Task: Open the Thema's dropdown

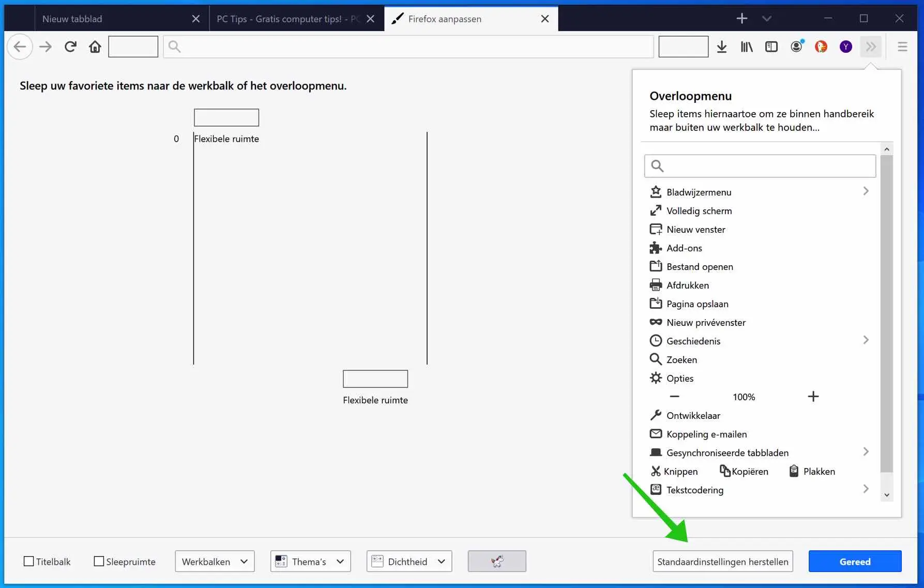Action: pyautogui.click(x=310, y=561)
